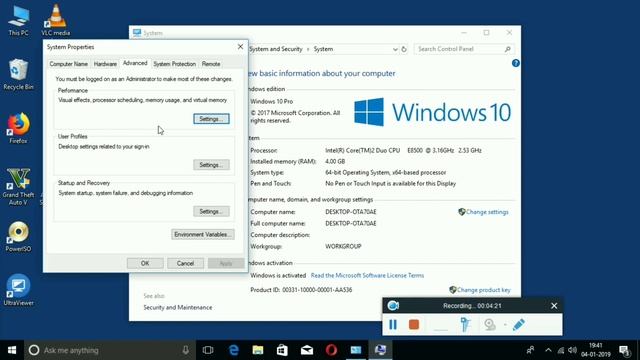Switch to the Remote tab
Viewport: 640px width, 360px height.
click(211, 64)
